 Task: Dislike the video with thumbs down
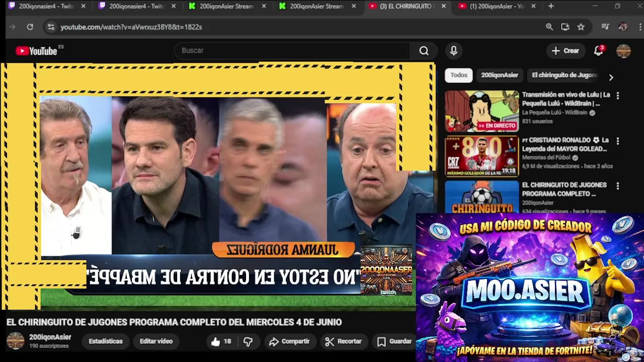(248, 341)
